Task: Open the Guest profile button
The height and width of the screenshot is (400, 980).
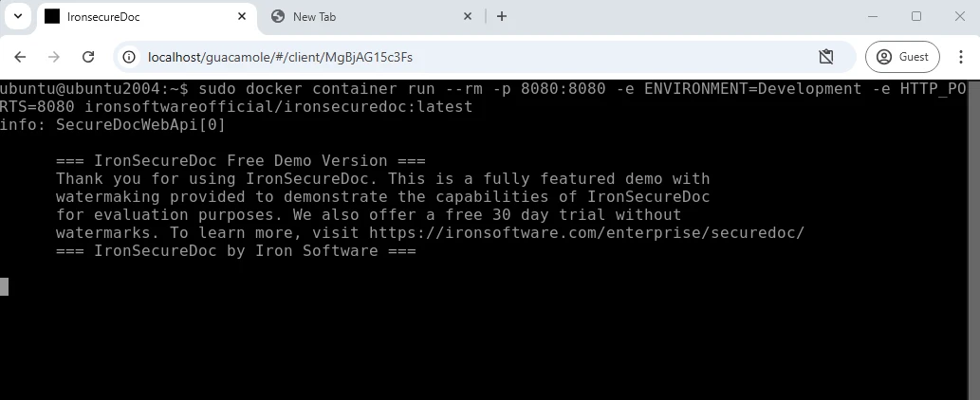Action: coord(902,57)
